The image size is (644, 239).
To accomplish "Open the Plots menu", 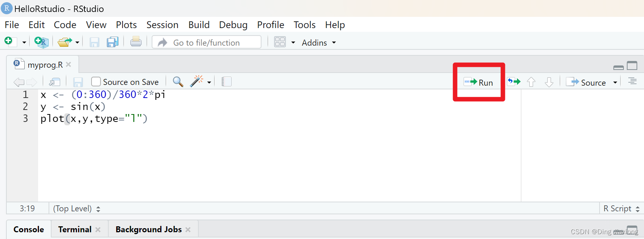I will 126,25.
